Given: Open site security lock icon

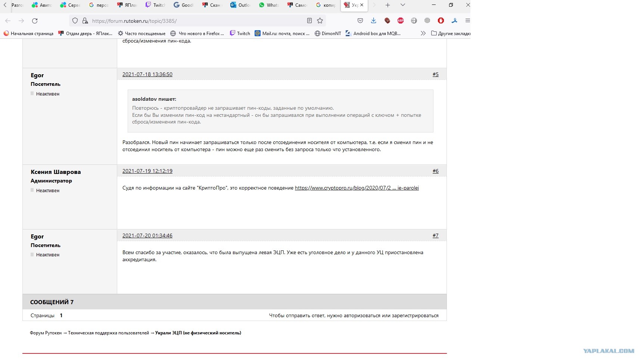Looking at the screenshot, I should (x=85, y=21).
